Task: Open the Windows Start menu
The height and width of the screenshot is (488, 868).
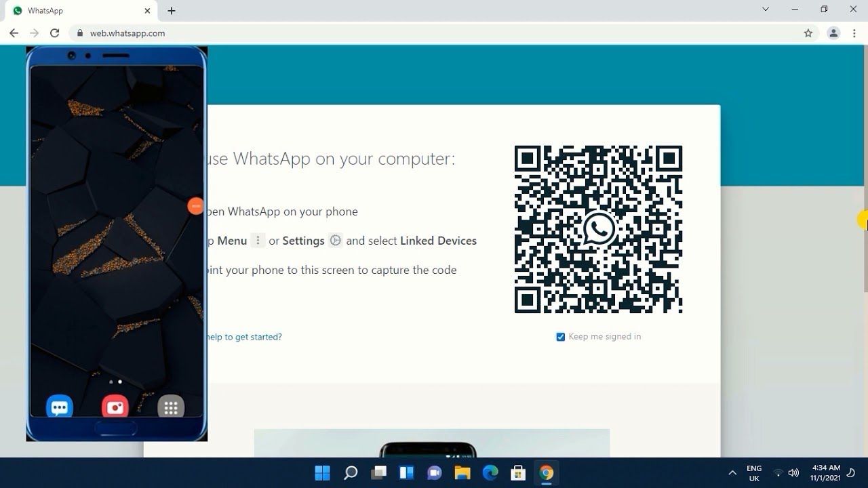Action: pyautogui.click(x=322, y=472)
